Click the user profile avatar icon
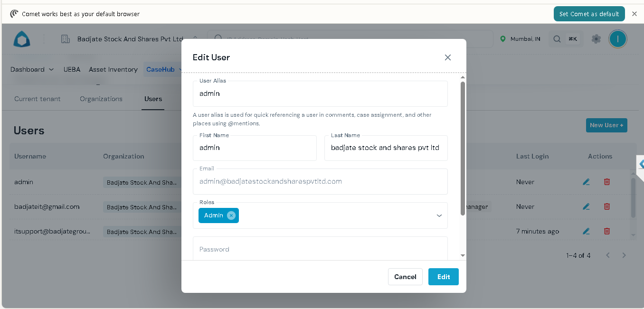The width and height of the screenshot is (644, 309). (617, 39)
